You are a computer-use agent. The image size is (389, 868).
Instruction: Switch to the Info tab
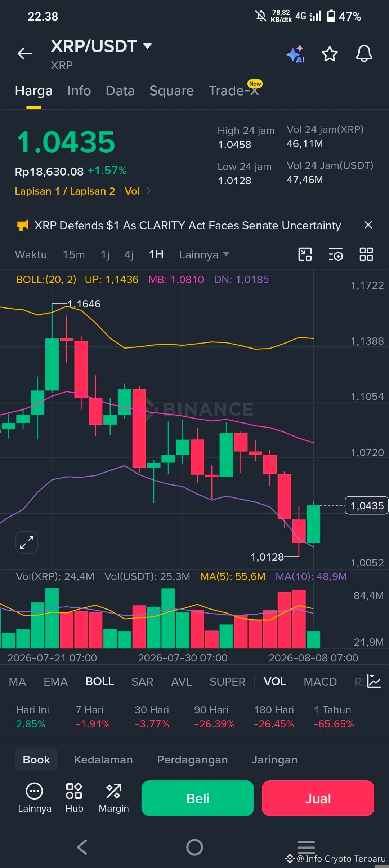[79, 91]
